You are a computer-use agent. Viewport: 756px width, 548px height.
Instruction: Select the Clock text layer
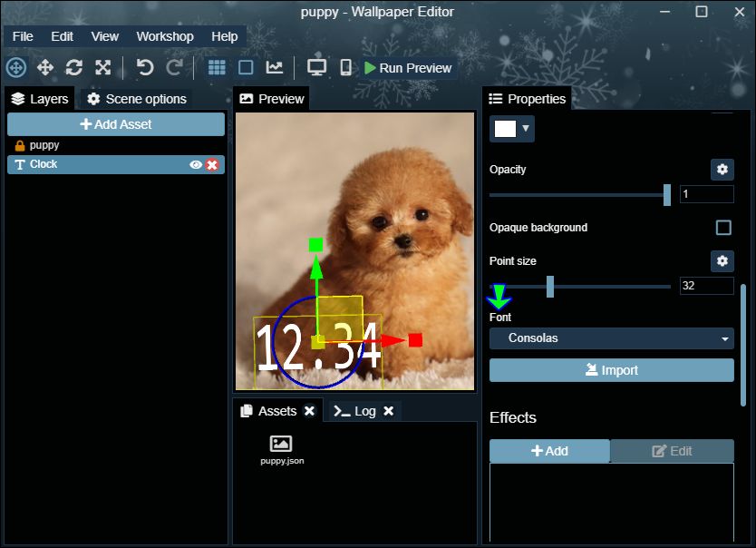[x=116, y=164]
